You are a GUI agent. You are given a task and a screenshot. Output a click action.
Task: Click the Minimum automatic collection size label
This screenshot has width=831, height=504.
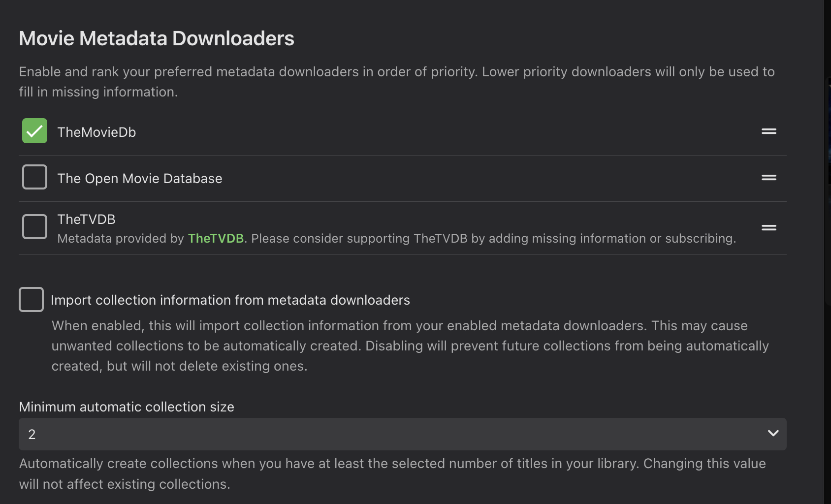coord(127,407)
